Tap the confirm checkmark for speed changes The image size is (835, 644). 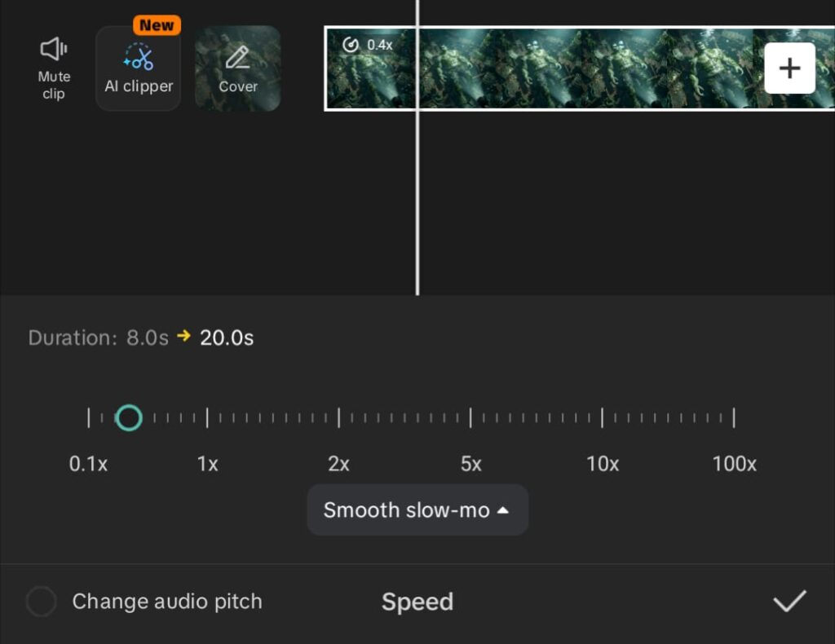pyautogui.click(x=789, y=602)
